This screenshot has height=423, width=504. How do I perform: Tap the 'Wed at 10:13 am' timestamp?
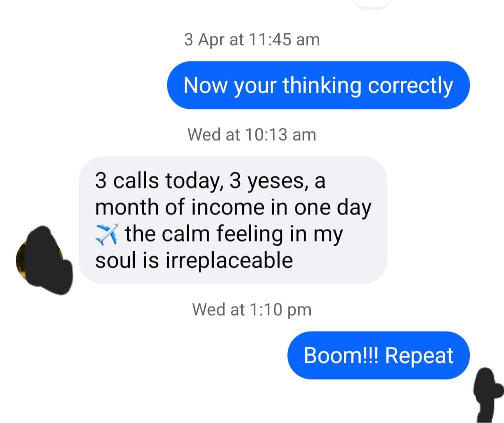252,135
